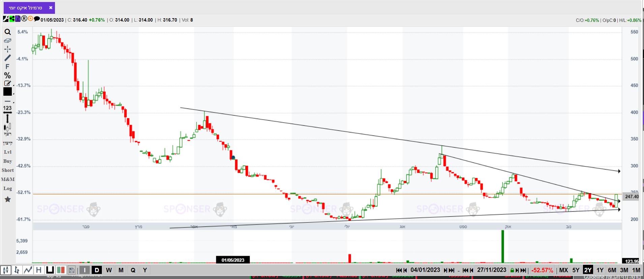The width and height of the screenshot is (644, 279).
Task: Select the magnifier zoom tool
Action: point(7,32)
